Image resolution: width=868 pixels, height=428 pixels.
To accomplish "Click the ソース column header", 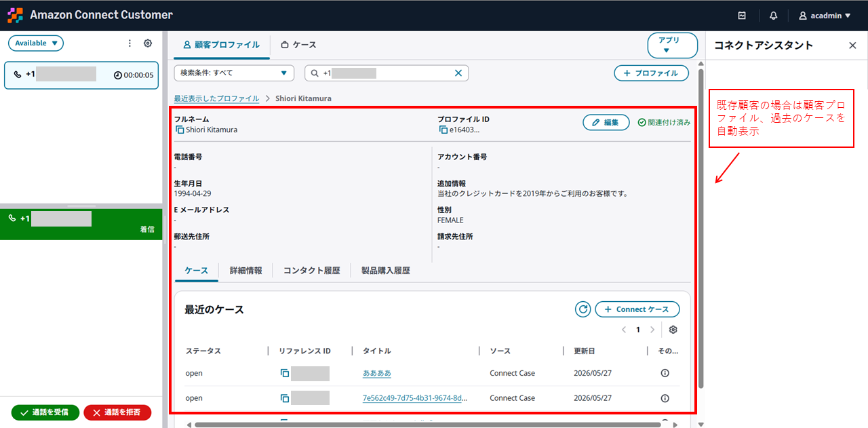I will coord(500,351).
